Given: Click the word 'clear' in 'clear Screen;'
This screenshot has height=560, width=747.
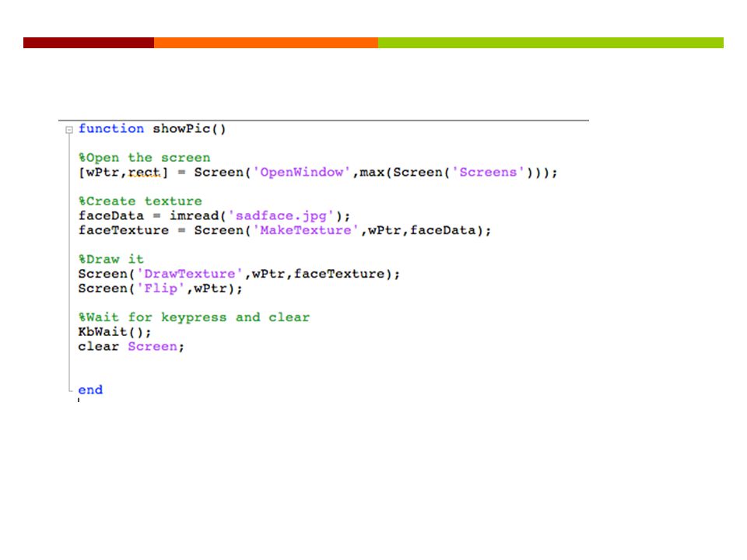Looking at the screenshot, I should click(x=99, y=347).
